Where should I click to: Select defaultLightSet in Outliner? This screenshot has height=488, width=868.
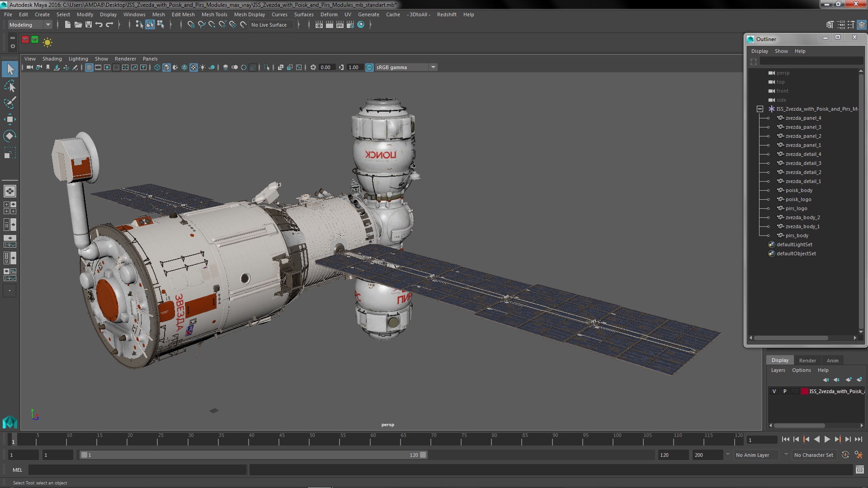click(x=794, y=244)
